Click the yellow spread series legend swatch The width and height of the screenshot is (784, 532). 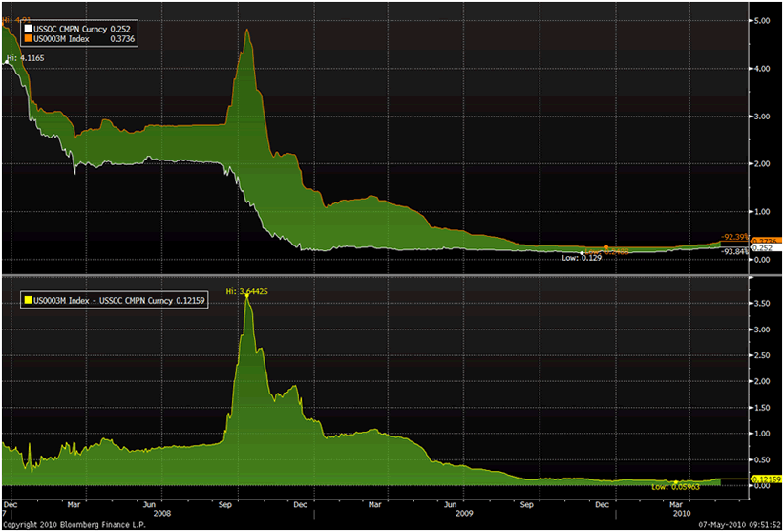click(x=29, y=300)
